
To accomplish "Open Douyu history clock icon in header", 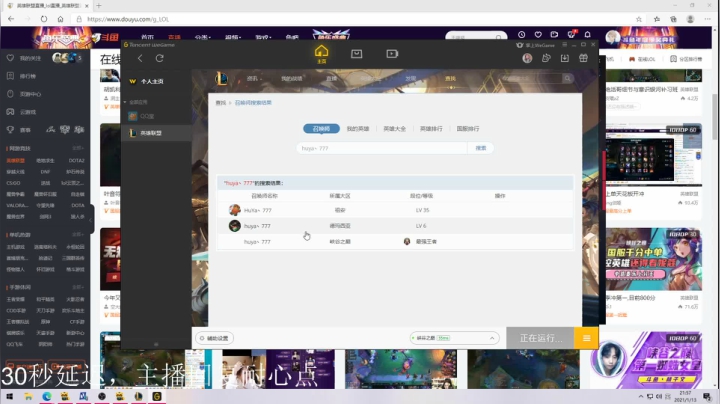I will tap(521, 34).
